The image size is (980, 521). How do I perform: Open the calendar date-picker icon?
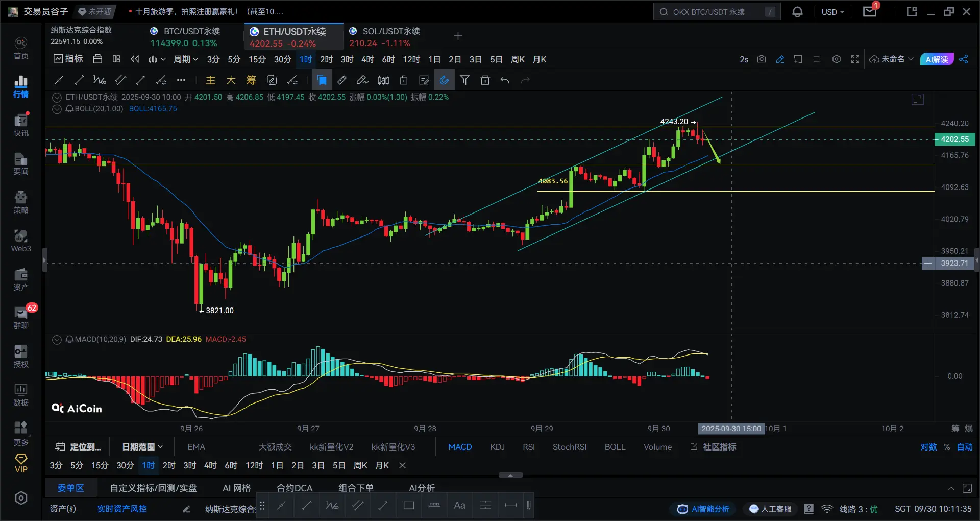pos(97,59)
